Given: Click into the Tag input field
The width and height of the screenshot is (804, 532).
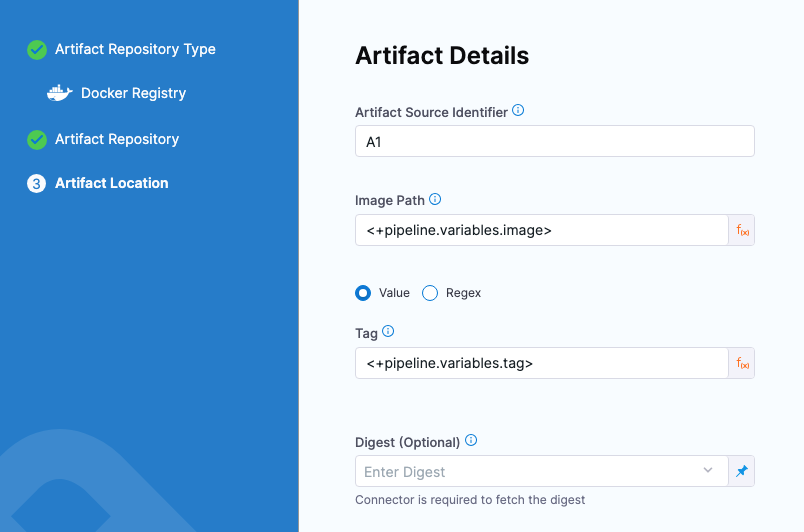Looking at the screenshot, I should (540, 363).
